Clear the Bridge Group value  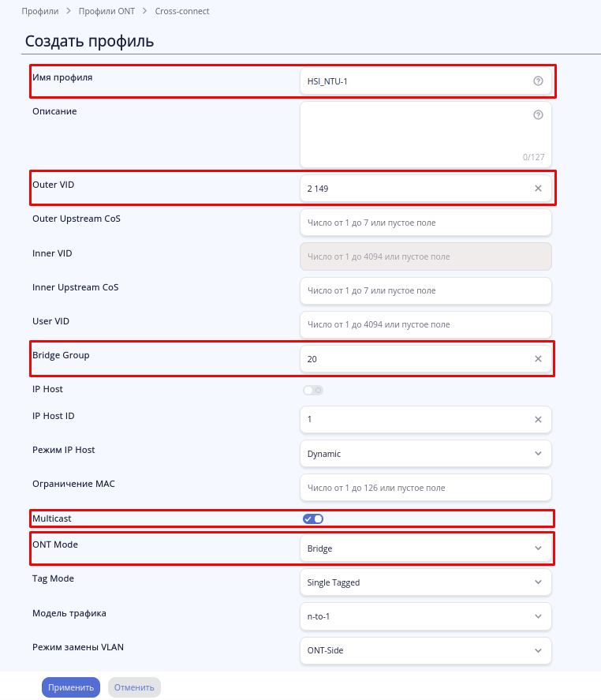[538, 359]
